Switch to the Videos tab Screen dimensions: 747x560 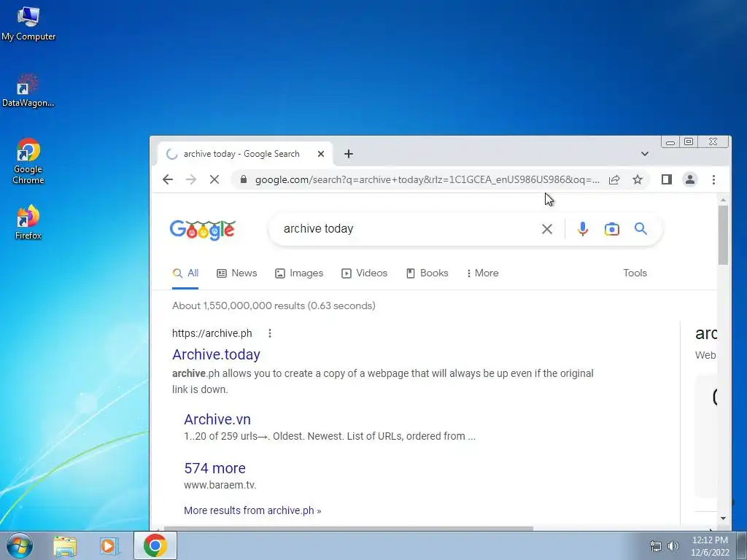tap(365, 273)
